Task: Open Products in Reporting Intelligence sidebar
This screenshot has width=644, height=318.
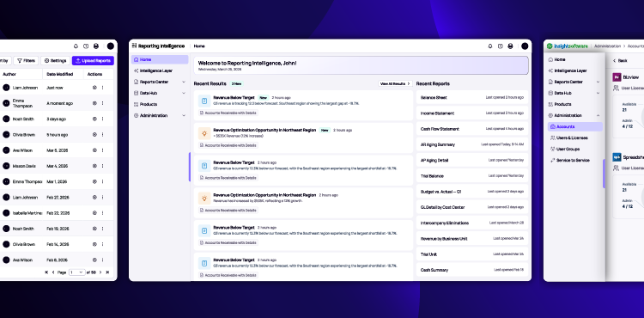Action: (160, 104)
